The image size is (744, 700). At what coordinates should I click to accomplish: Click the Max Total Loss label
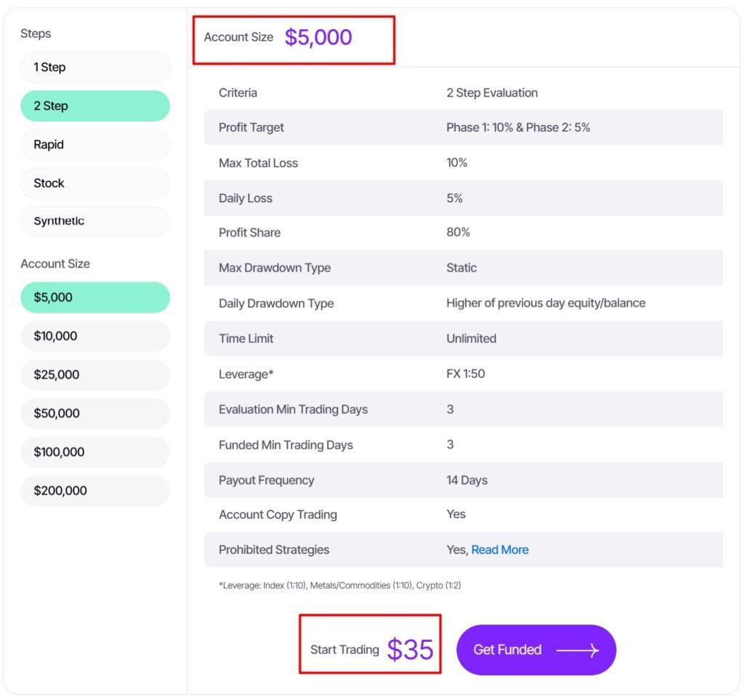[258, 163]
